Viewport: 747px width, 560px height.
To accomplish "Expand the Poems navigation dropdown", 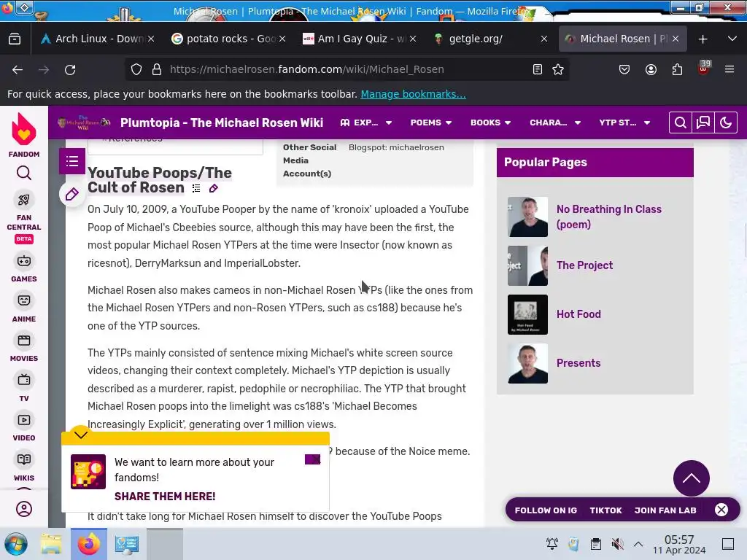I will (430, 122).
